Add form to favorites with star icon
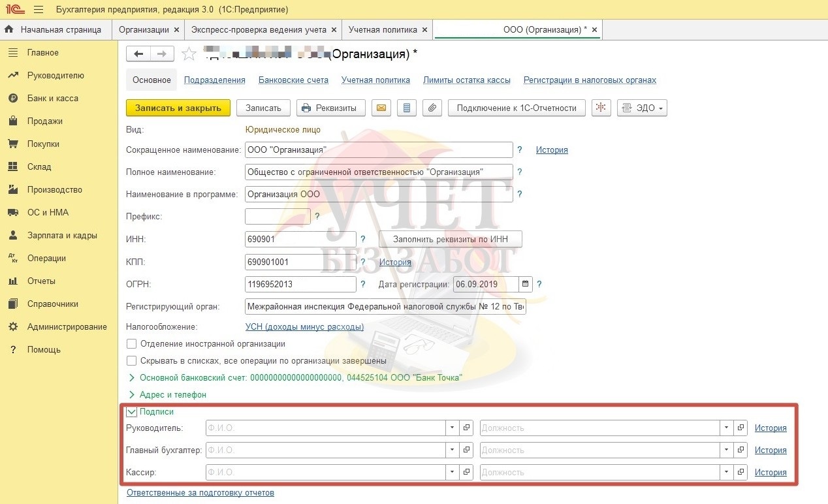This screenshot has width=828, height=504. (x=189, y=54)
